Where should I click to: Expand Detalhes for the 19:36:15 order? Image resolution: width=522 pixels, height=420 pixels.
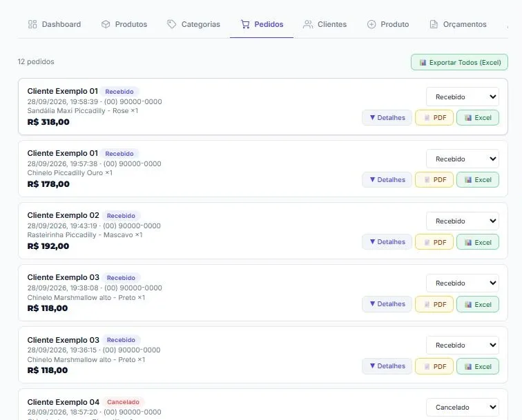tap(387, 366)
